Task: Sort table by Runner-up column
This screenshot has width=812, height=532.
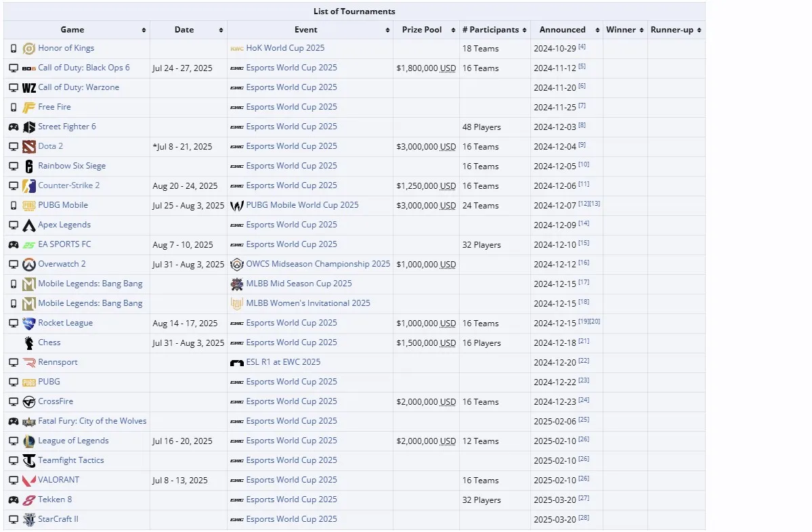Action: [x=699, y=30]
